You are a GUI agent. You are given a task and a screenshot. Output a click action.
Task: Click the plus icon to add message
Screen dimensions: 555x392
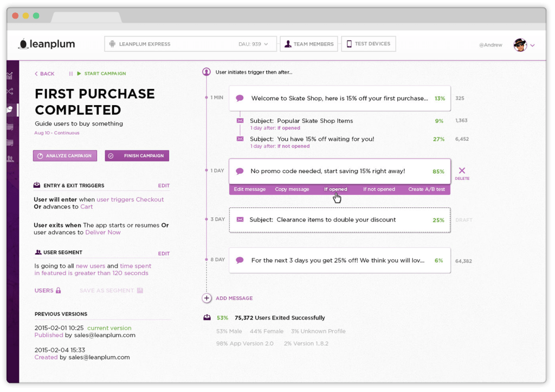(x=206, y=298)
